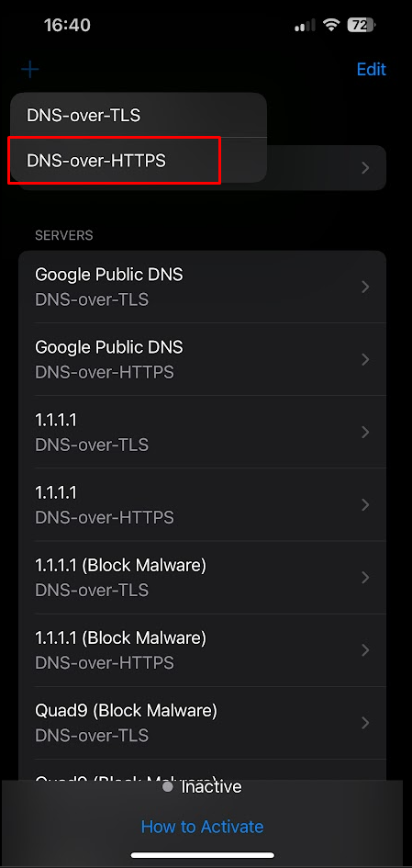This screenshot has width=412, height=868.
Task: Select DNS-over-TLS from the popup menu
Action: click(139, 115)
